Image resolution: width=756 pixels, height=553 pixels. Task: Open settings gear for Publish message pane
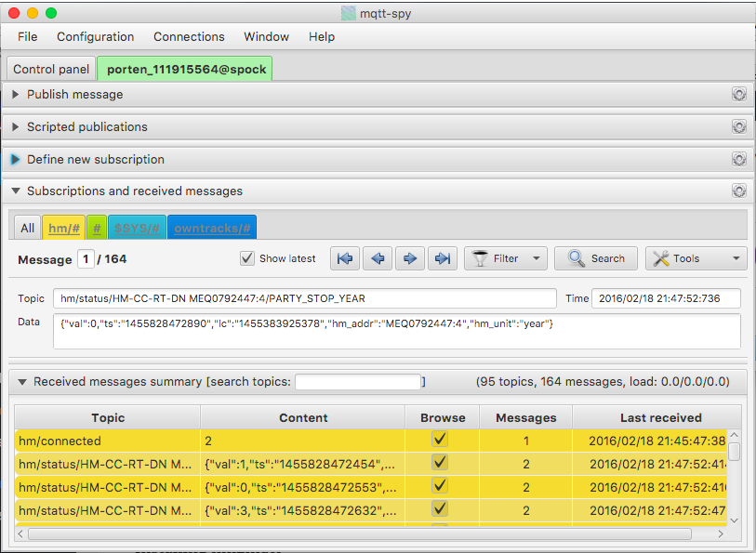738,94
